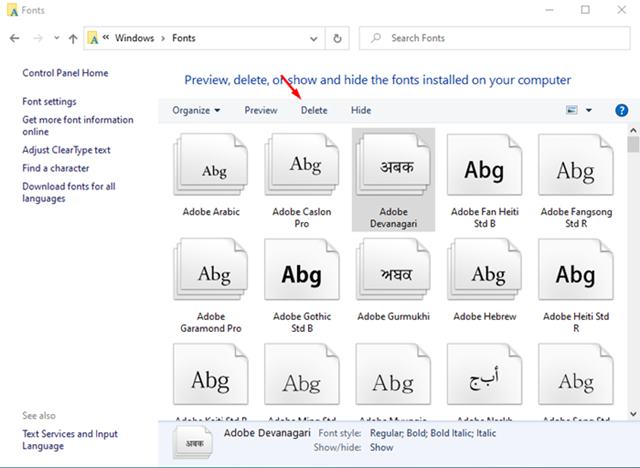Select the Adobe Arabic font icon

tap(211, 165)
